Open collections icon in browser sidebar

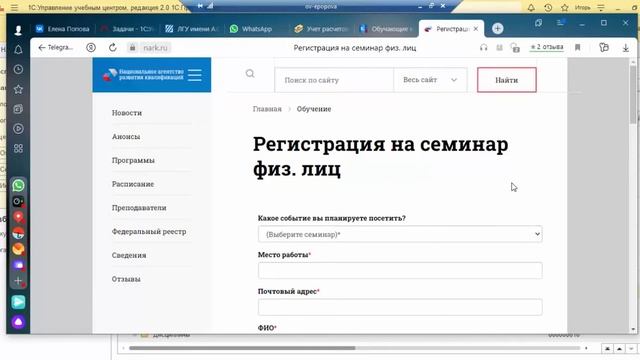coord(18,109)
